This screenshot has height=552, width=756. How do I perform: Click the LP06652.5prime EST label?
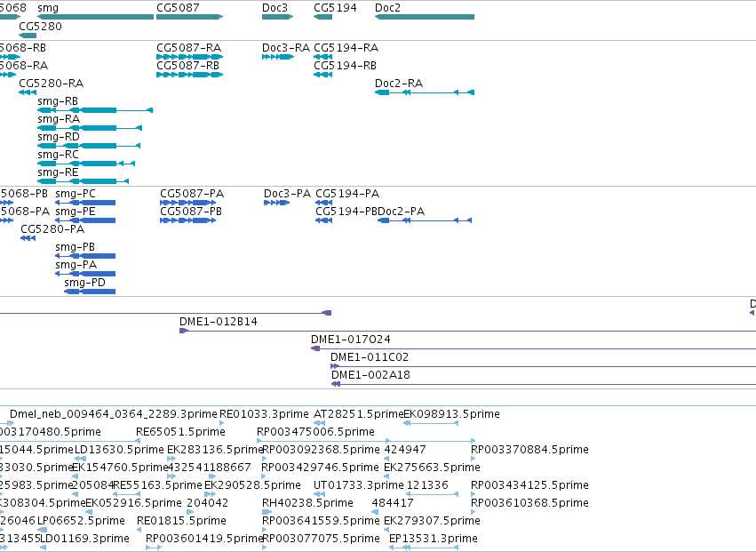click(82, 521)
